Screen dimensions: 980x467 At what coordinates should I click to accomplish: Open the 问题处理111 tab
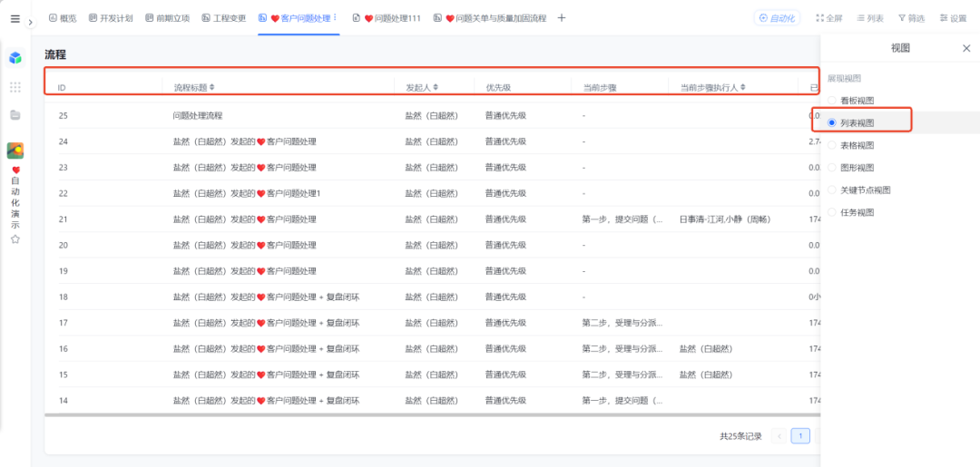tap(387, 18)
